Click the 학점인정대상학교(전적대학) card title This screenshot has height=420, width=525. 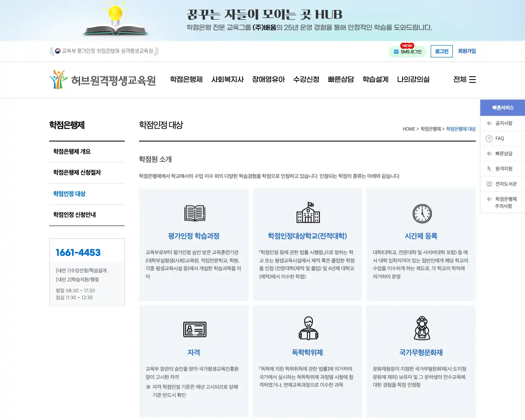point(307,236)
